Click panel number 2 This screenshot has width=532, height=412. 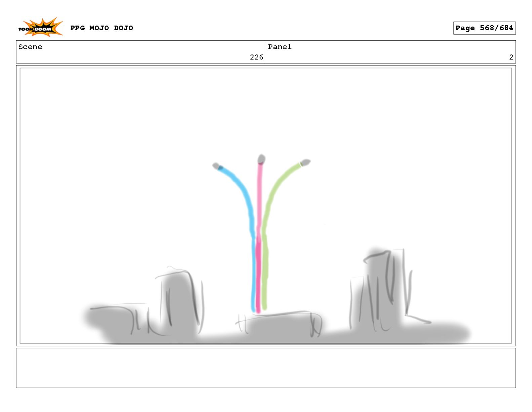tap(511, 57)
